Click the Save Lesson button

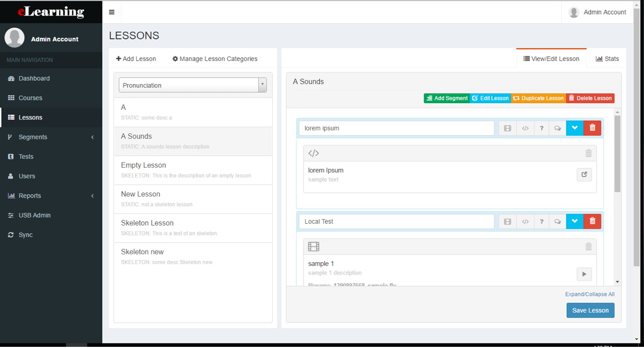(590, 310)
